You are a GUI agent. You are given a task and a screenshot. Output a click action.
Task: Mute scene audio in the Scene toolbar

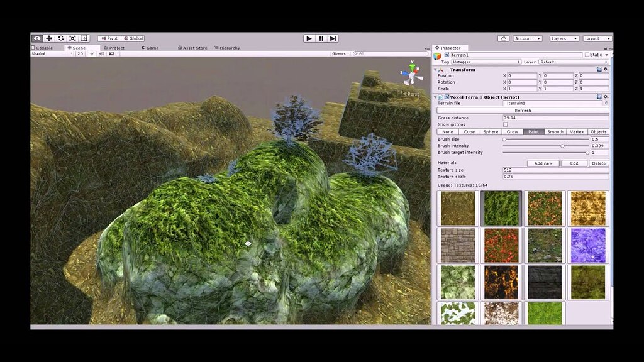[x=103, y=53]
